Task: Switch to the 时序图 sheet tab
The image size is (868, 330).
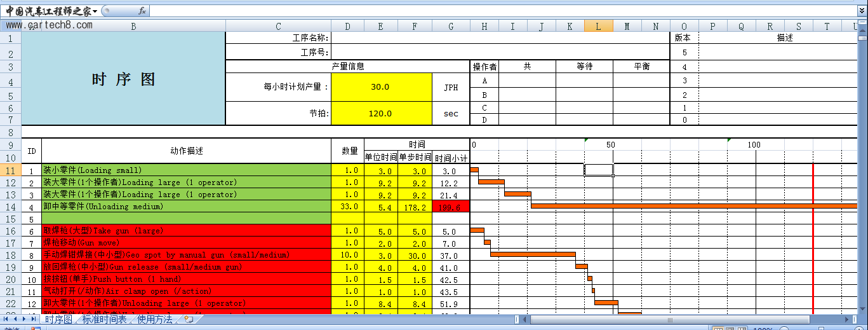Action: click(58, 319)
